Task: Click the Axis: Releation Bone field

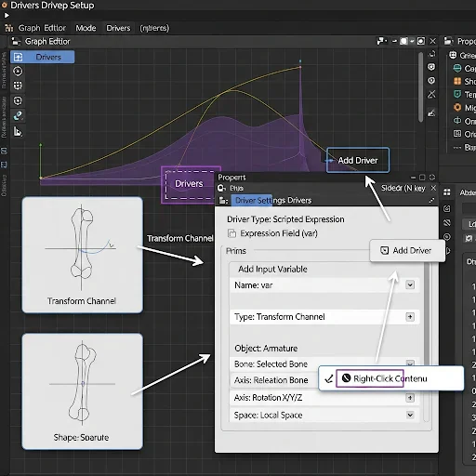Action: pyautogui.click(x=274, y=380)
